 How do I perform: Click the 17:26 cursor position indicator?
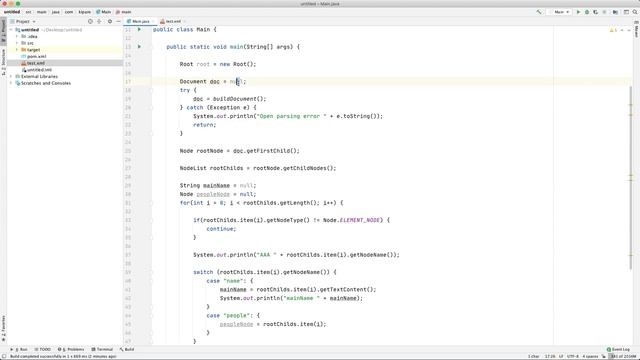click(550, 356)
